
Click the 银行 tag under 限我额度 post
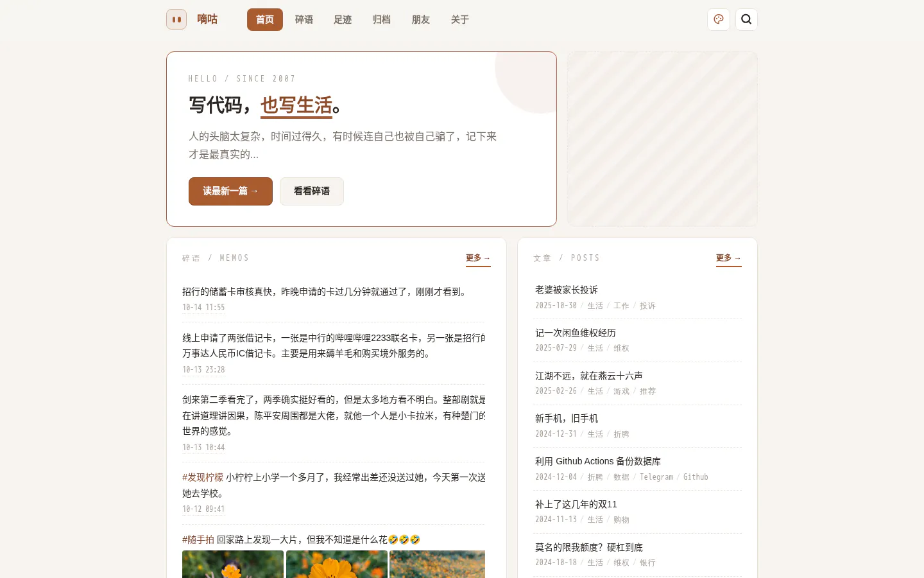[647, 563]
